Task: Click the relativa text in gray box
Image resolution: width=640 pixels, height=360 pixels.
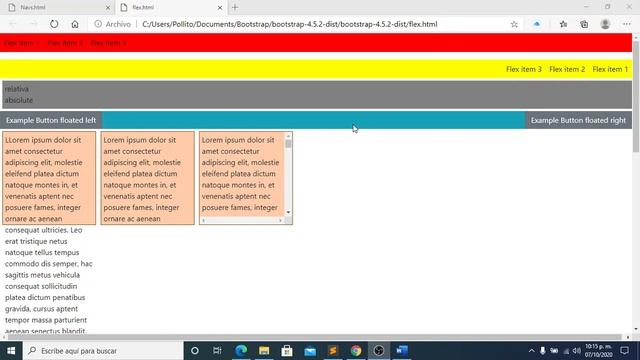Action: tap(17, 89)
